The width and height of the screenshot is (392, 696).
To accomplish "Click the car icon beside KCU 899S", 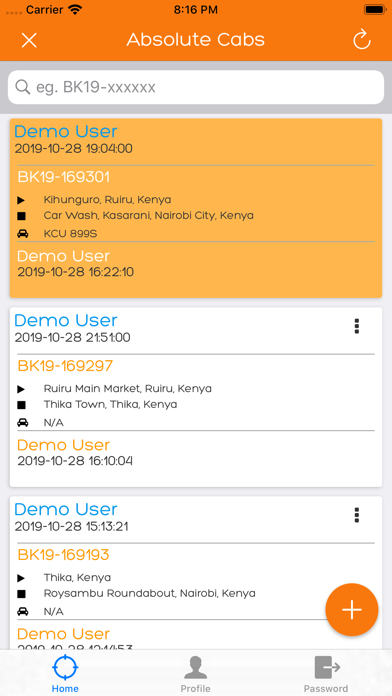I will pyautogui.click(x=23, y=234).
